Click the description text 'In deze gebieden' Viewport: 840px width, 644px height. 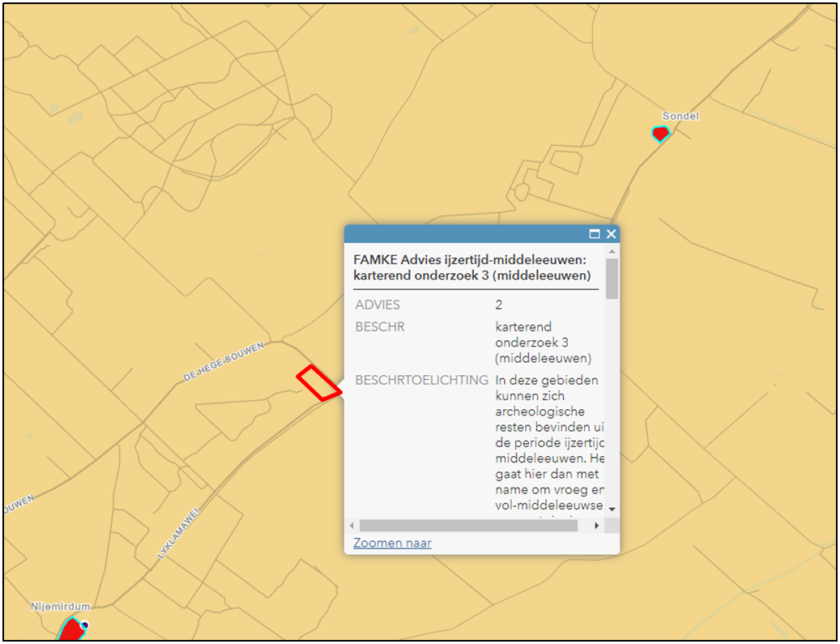point(547,381)
